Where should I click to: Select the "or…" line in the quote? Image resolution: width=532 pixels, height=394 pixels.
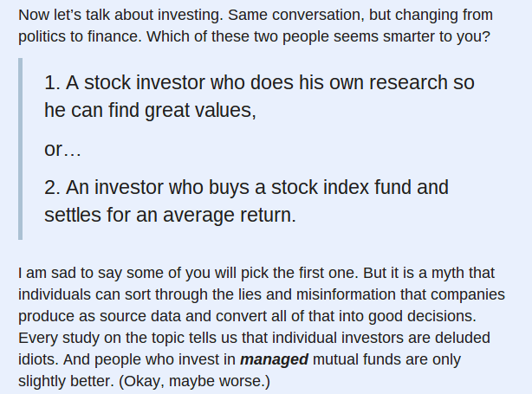[62, 149]
